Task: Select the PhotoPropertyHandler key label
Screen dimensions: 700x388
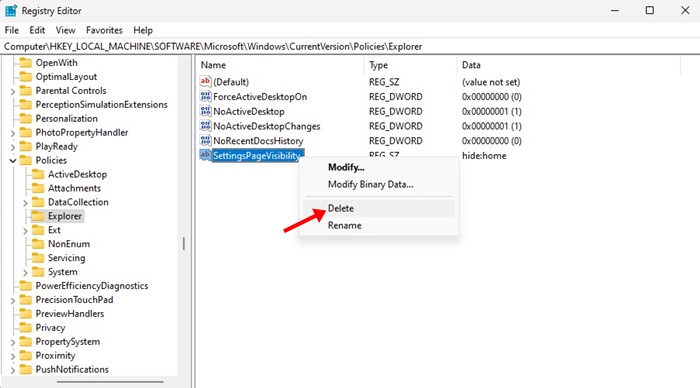Action: point(82,132)
